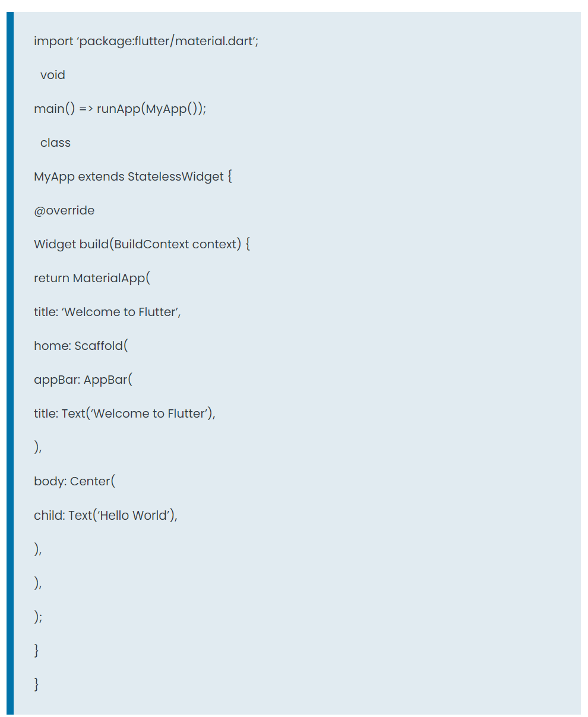Click the title: Text('Welcome to Flutter') line
Screen dimensions: 588x717
pos(125,414)
